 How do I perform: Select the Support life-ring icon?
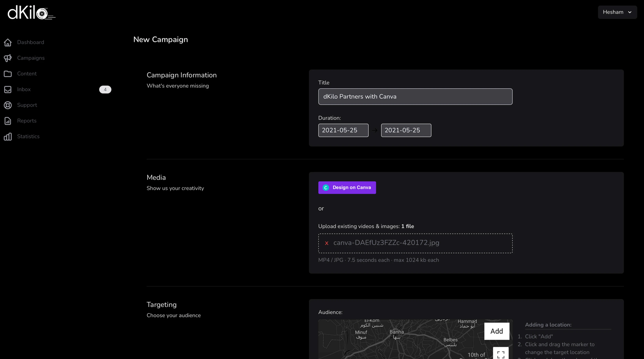click(8, 105)
